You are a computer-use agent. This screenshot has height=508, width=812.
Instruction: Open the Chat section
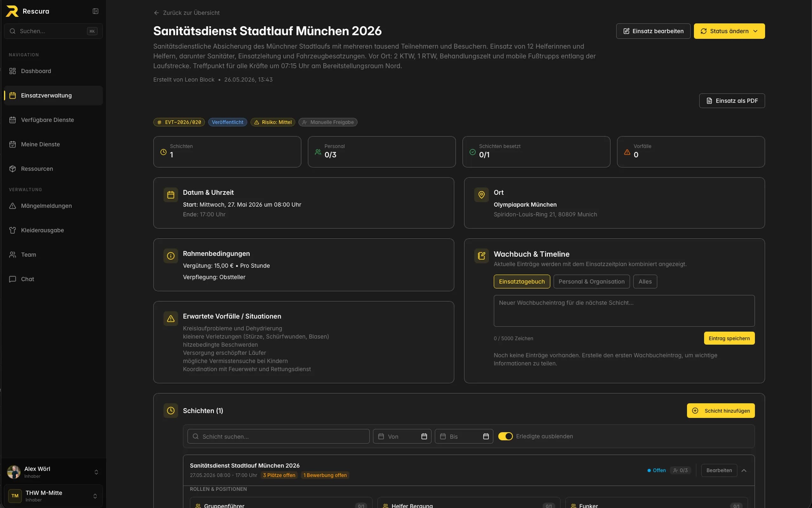click(53, 279)
